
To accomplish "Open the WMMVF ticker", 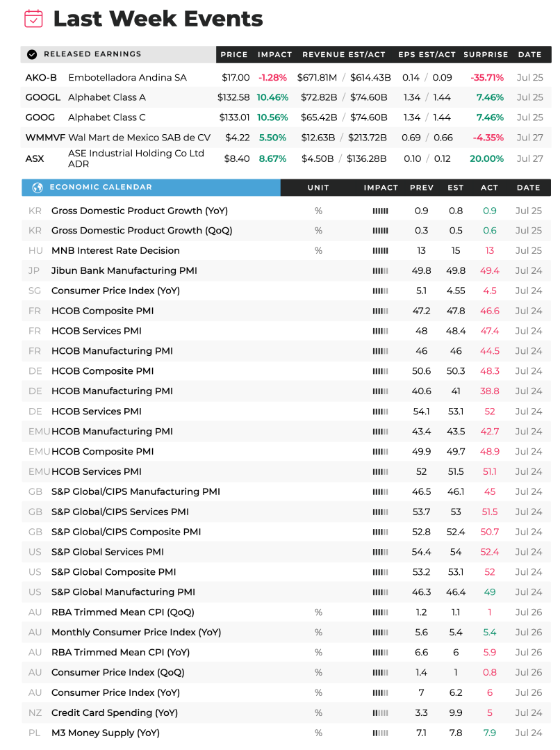I will click(45, 138).
